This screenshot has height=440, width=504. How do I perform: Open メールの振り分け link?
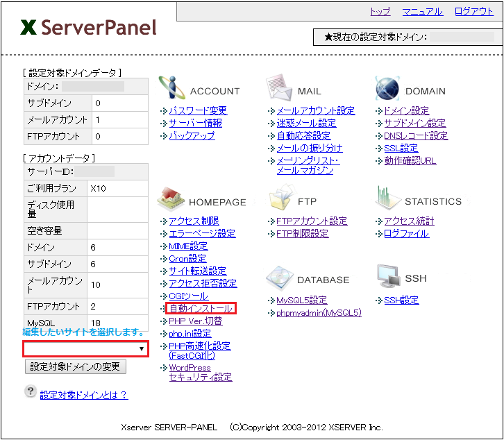[310, 148]
